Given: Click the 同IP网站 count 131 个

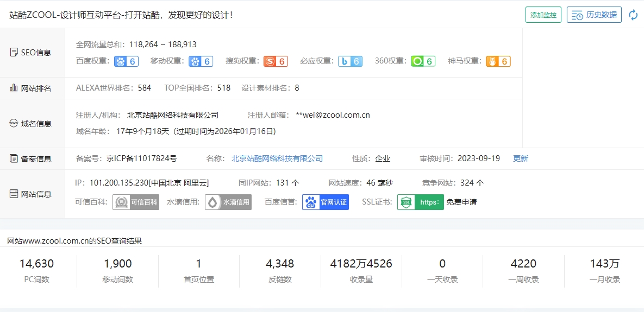Looking at the screenshot, I should click(x=287, y=183).
